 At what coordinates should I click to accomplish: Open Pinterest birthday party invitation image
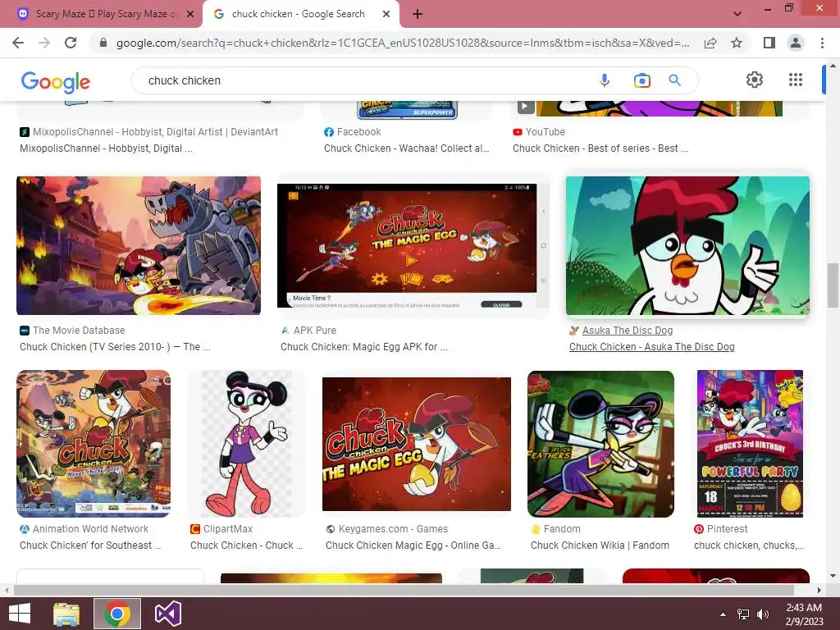pyautogui.click(x=750, y=444)
